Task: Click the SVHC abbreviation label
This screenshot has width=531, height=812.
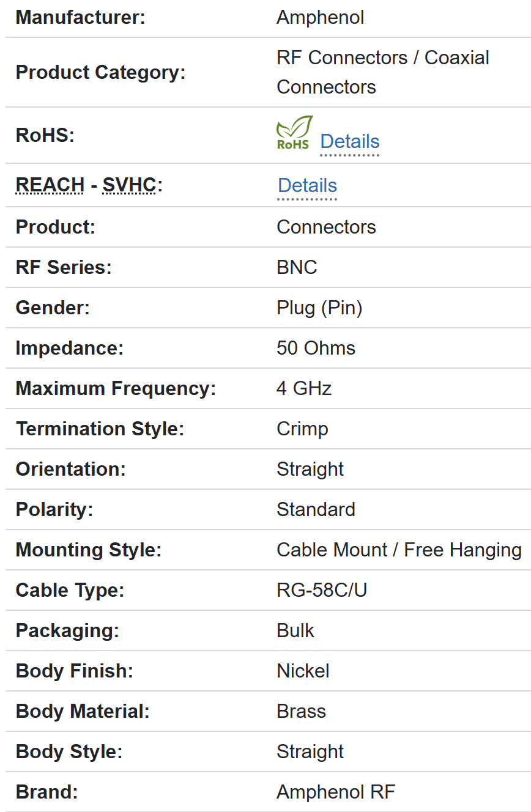Action: (x=129, y=185)
